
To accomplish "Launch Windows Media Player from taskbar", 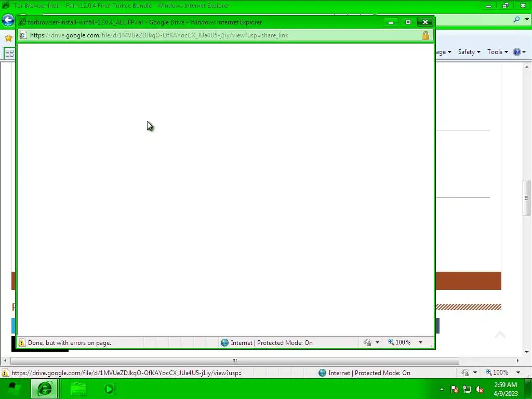I will pos(109,389).
